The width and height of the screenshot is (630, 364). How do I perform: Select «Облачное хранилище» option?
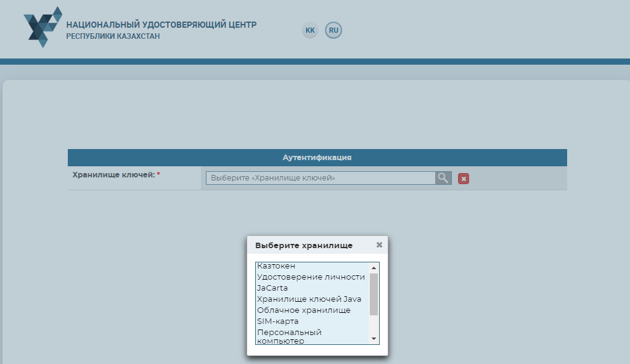[x=303, y=310]
